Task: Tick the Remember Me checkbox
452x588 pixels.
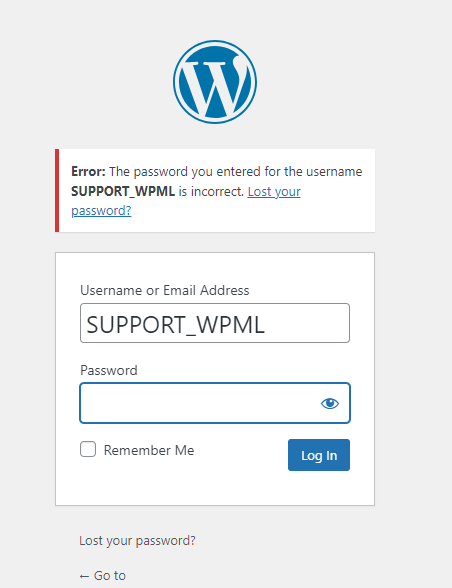Action: [88, 449]
